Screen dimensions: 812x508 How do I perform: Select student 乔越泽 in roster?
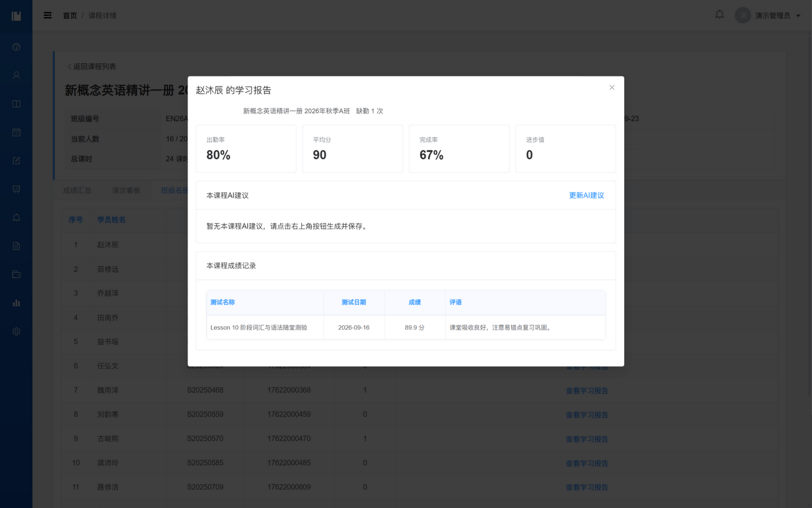click(108, 293)
